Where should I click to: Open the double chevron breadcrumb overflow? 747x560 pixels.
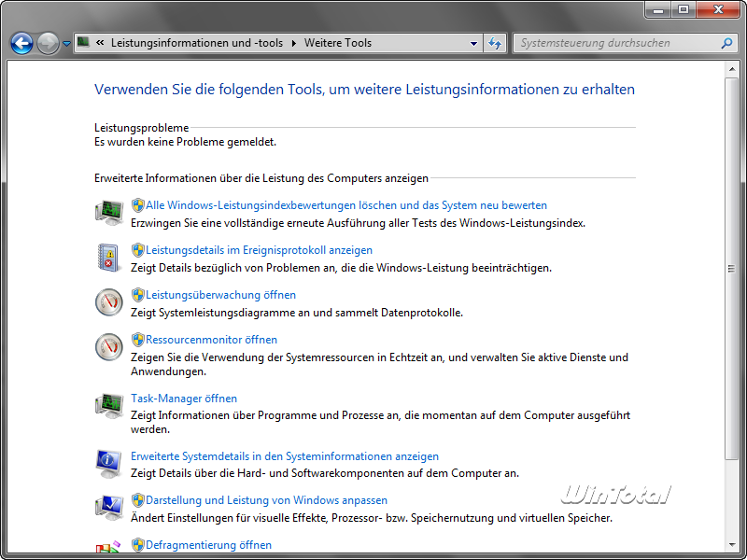coord(100,42)
